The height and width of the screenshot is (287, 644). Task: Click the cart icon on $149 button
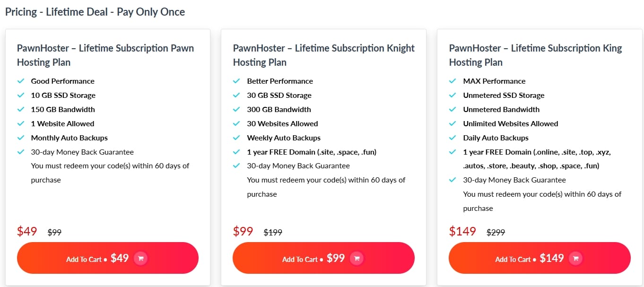pyautogui.click(x=575, y=258)
